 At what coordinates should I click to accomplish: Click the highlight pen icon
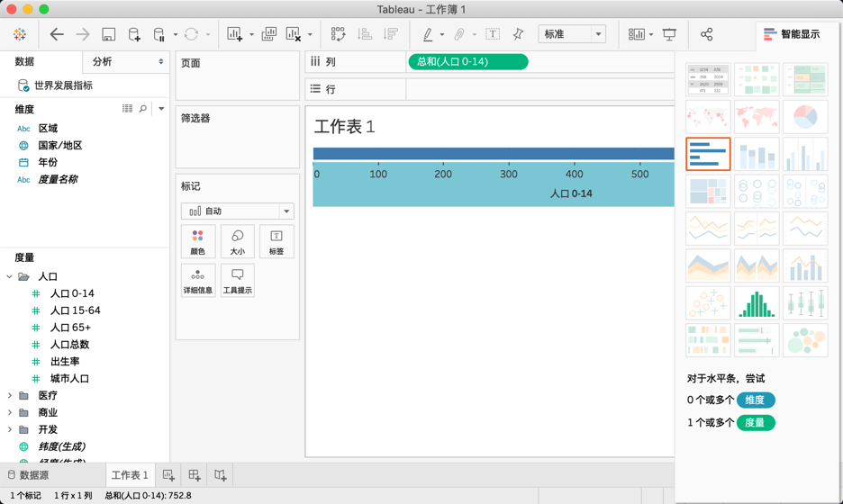428,34
